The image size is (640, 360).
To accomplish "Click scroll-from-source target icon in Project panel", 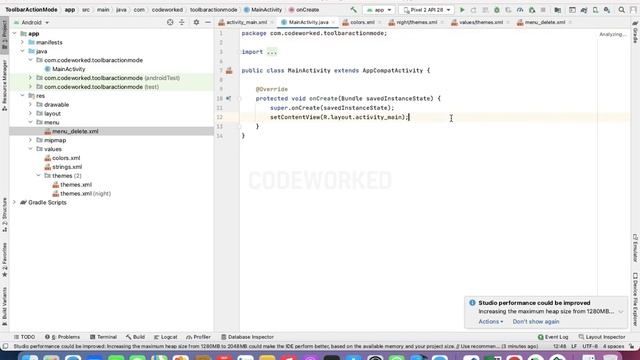I will (170, 22).
